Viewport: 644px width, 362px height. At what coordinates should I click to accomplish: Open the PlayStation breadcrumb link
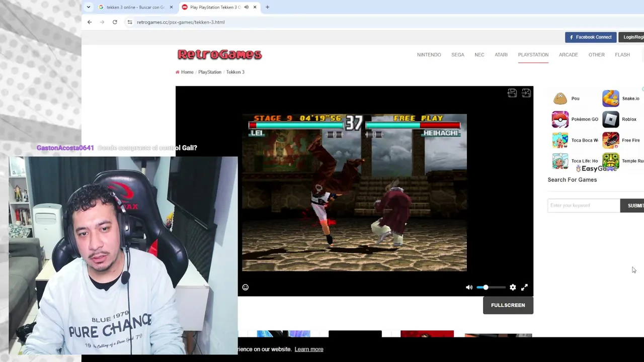coord(210,72)
